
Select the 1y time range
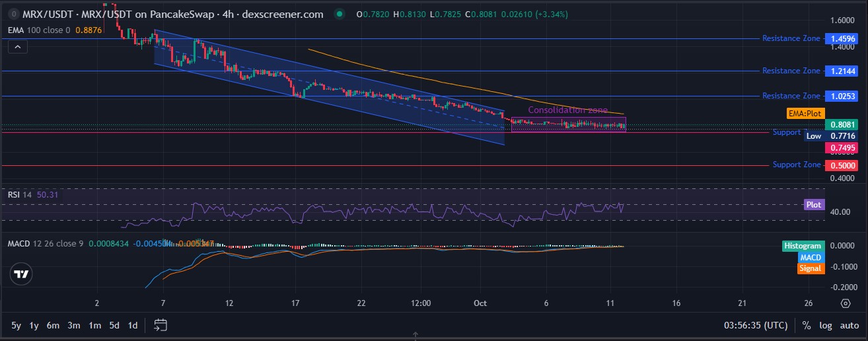(34, 325)
